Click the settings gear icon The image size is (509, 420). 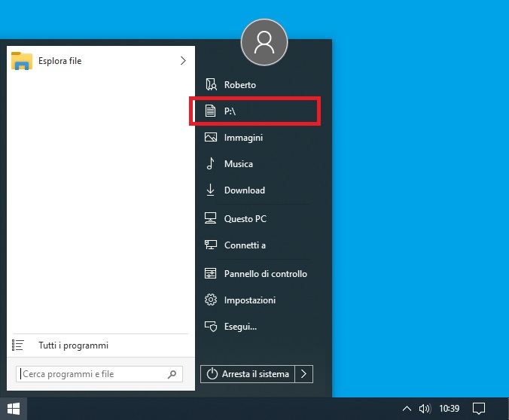211,300
